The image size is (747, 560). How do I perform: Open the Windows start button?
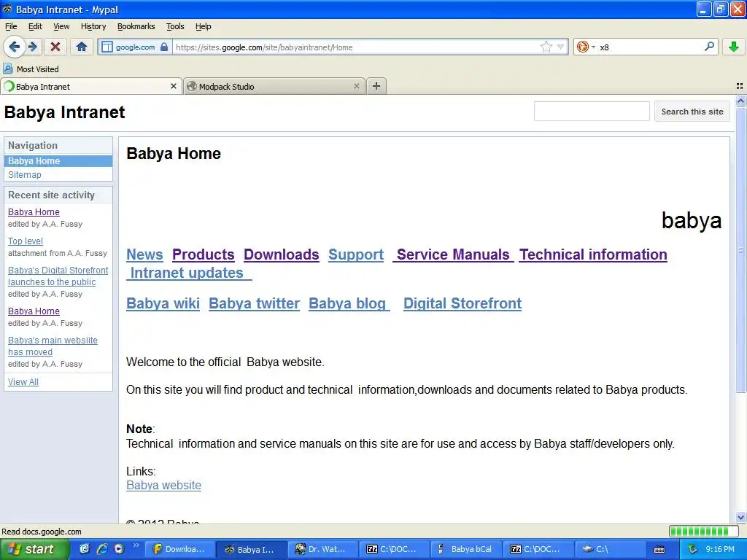tap(34, 549)
